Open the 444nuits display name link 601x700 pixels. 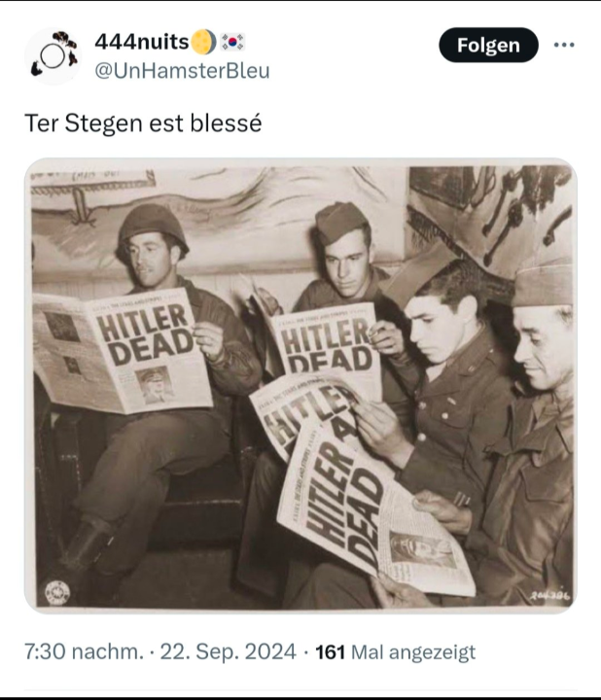(142, 42)
